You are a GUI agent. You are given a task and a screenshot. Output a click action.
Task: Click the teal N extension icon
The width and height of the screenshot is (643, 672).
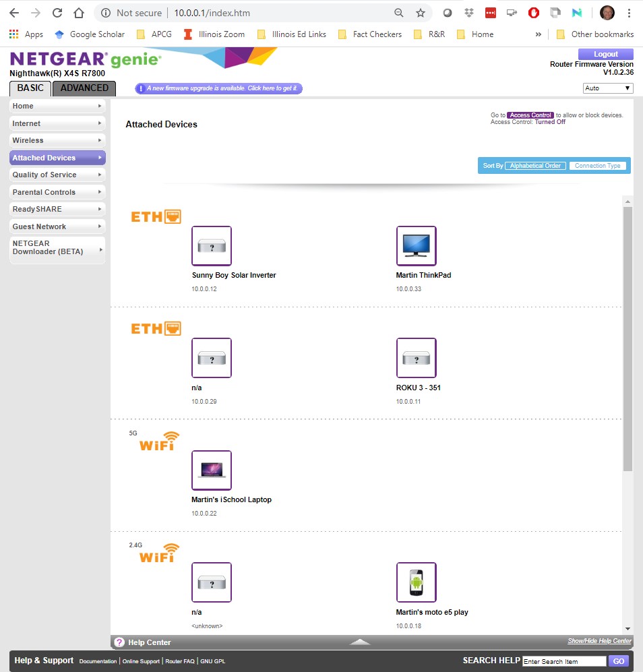(x=577, y=13)
